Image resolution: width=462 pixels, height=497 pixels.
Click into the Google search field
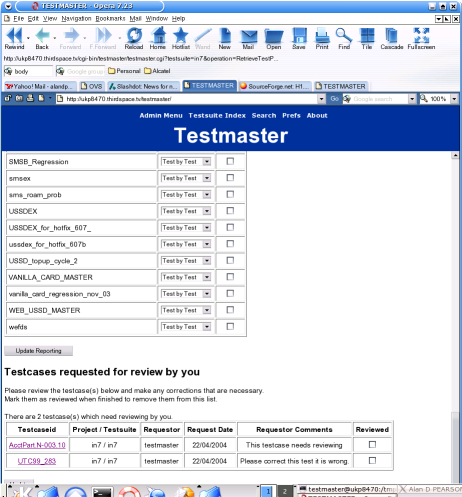379,99
